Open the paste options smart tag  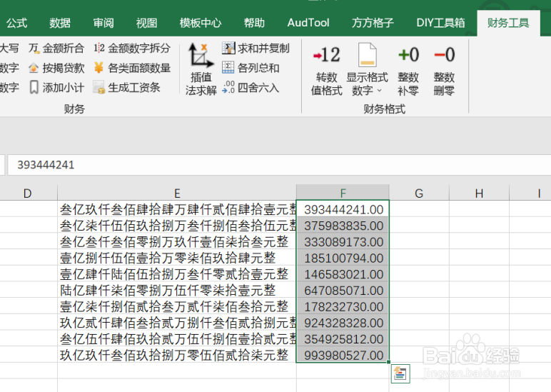coord(400,373)
